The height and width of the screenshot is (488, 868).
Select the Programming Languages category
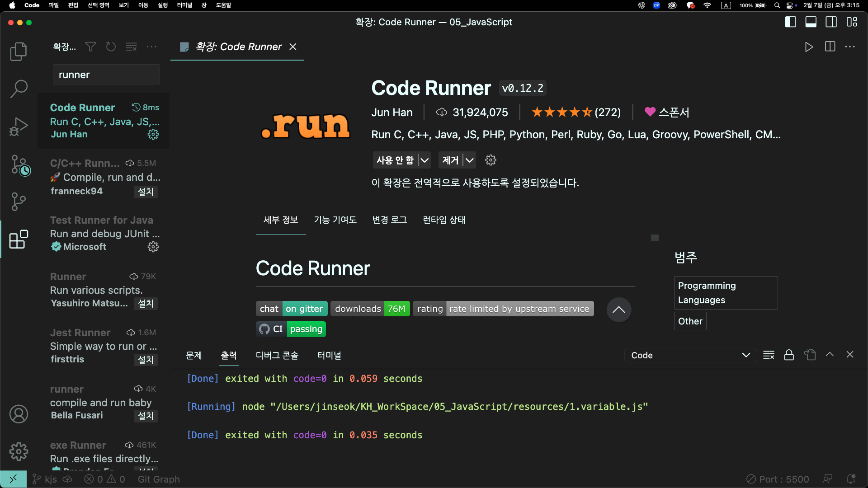point(726,293)
